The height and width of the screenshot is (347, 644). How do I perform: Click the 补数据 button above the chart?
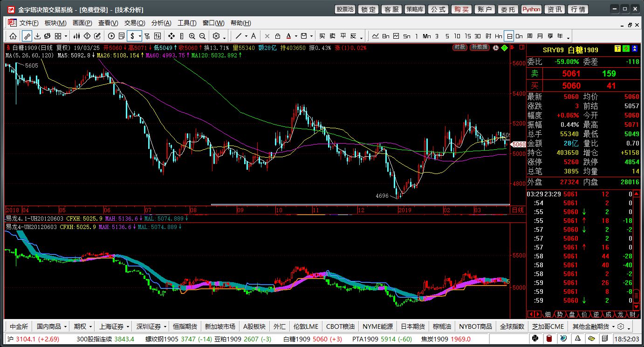tap(479, 47)
